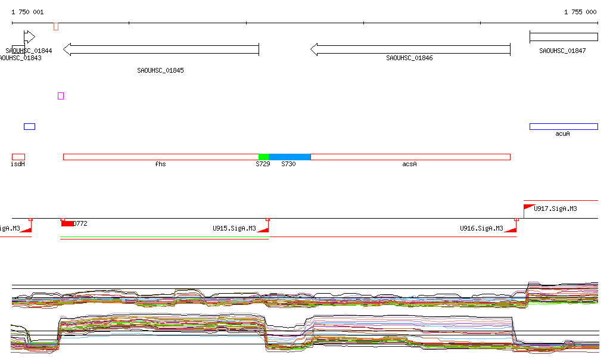Click the 1 750 001 position label
This screenshot has width=610, height=364.
point(27,12)
